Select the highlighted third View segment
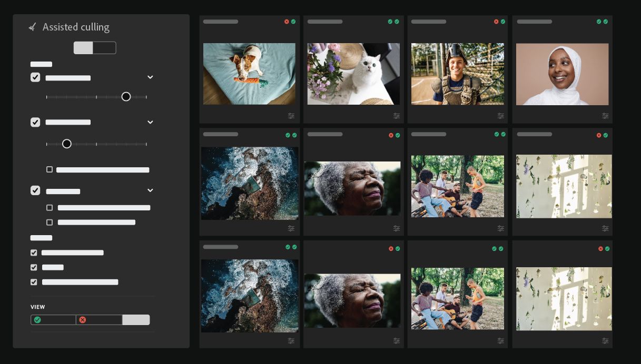 click(x=136, y=320)
